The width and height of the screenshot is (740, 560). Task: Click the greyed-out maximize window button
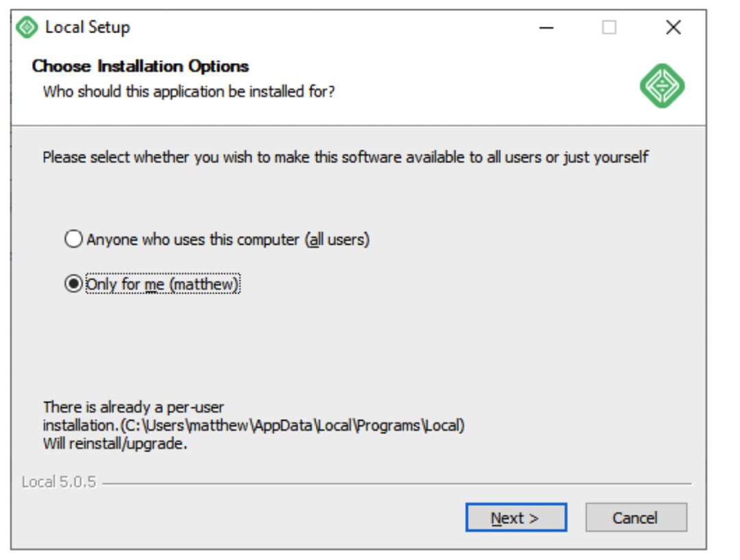609,27
